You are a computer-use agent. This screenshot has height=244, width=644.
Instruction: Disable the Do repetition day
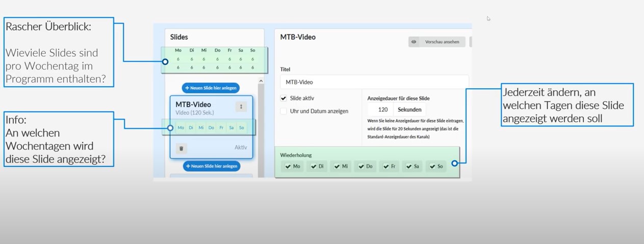point(366,166)
